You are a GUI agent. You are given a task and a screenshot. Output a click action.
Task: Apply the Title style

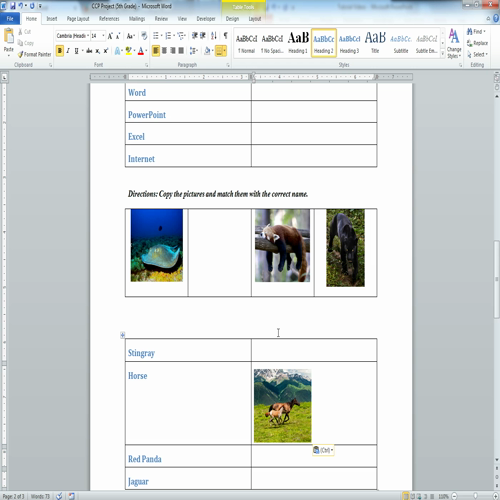click(375, 43)
